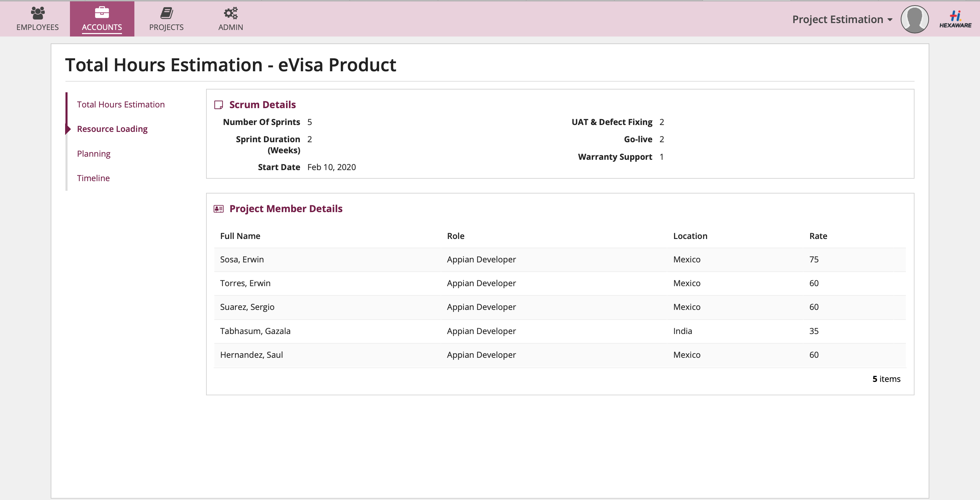Screen dimensions: 980x500
Task: Open the Timeline section
Action: point(93,178)
